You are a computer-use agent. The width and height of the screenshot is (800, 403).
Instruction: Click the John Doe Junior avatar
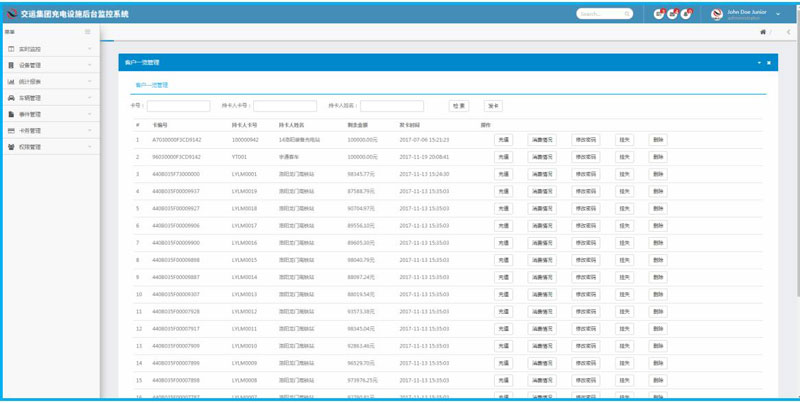click(716, 14)
